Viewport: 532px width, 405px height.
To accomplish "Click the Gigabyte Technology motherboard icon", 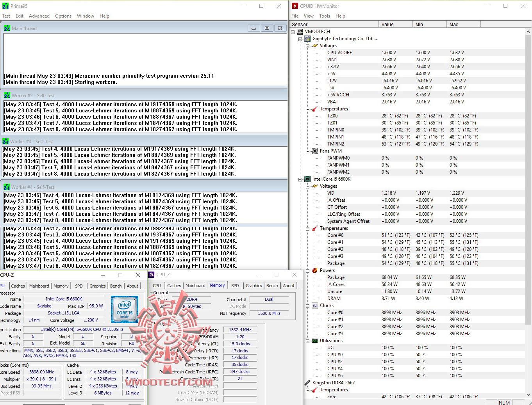I will point(307,39).
